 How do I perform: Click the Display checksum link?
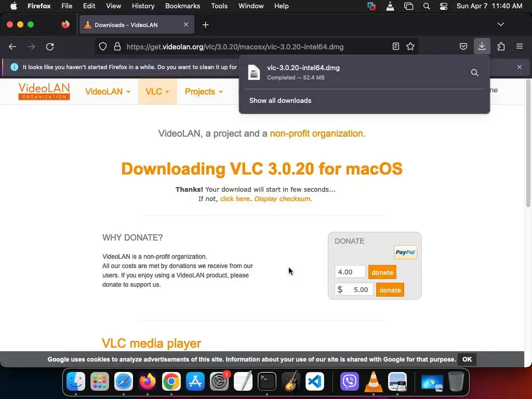pos(283,199)
